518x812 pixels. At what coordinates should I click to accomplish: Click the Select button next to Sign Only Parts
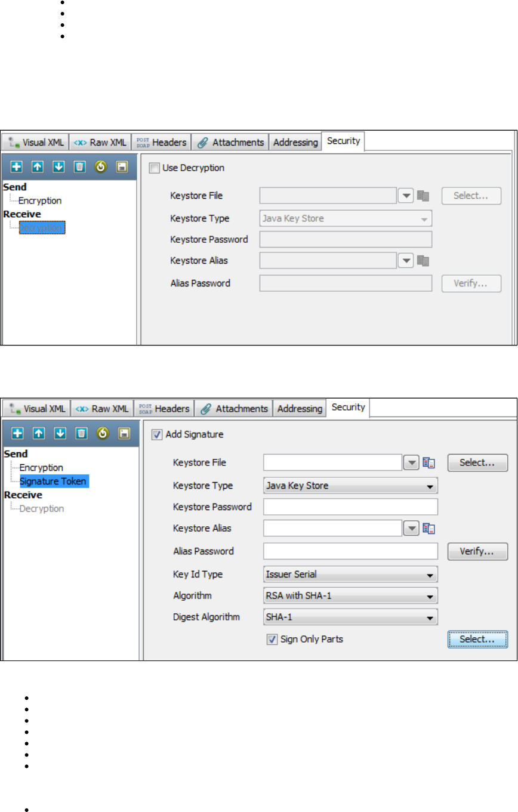pyautogui.click(x=477, y=639)
